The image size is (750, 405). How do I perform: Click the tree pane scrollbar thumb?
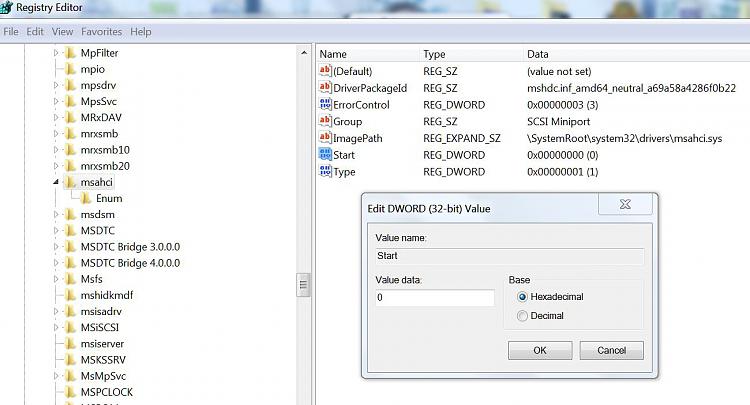pyautogui.click(x=303, y=285)
